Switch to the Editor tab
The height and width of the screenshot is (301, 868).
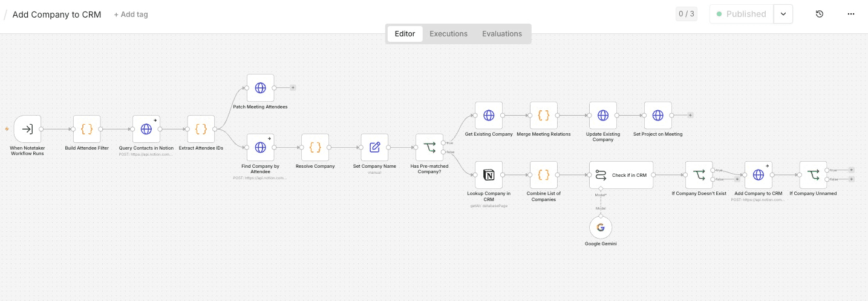coord(405,34)
